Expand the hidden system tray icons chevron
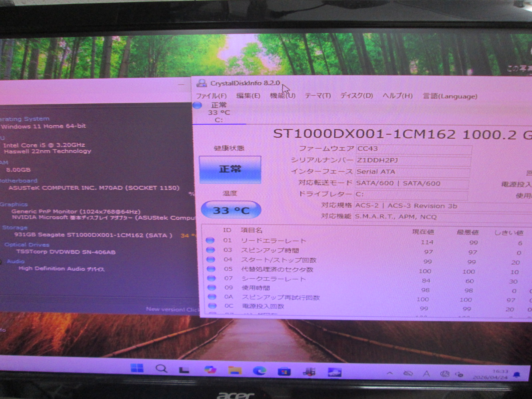The height and width of the screenshot is (399, 532). tap(389, 373)
